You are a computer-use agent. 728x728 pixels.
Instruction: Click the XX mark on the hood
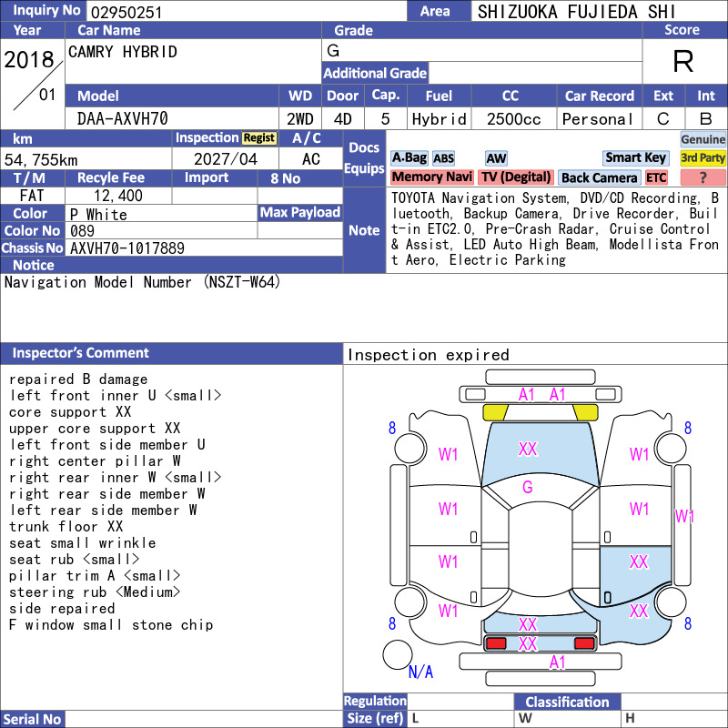[x=528, y=449]
